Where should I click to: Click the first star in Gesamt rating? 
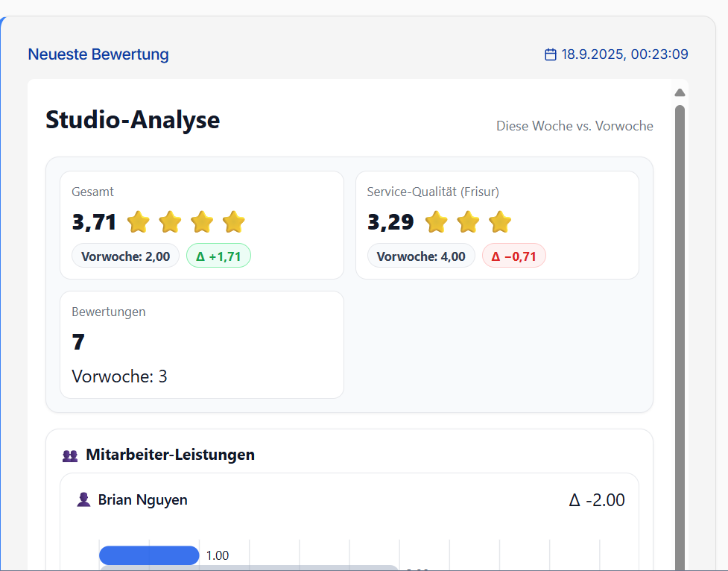(139, 222)
